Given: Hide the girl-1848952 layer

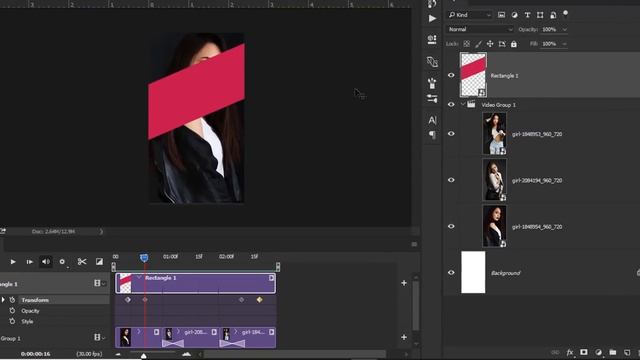Looking at the screenshot, I should click(x=451, y=134).
